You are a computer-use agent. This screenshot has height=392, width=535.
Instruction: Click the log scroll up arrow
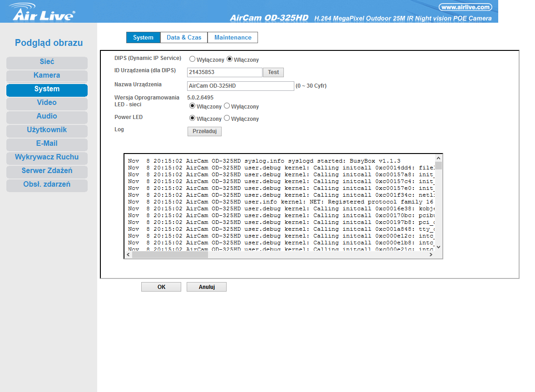point(438,159)
